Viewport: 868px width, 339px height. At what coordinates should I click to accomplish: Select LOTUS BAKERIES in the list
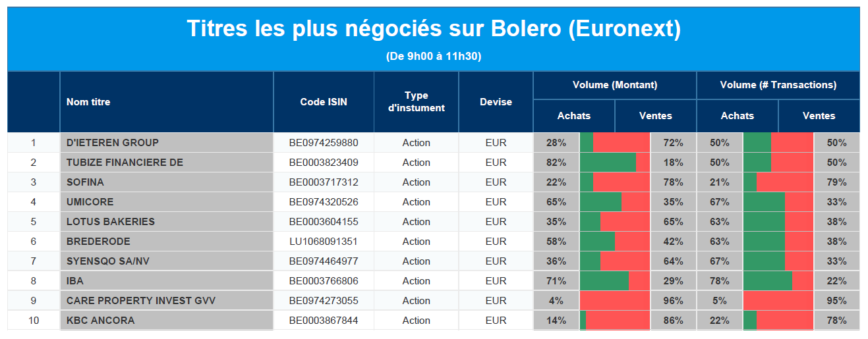(111, 222)
